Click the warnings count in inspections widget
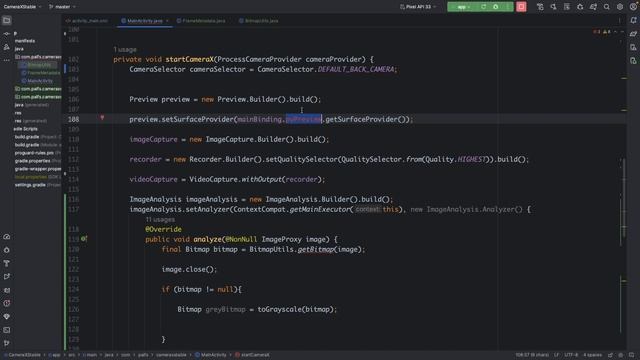The height and width of the screenshot is (360, 640). click(607, 32)
